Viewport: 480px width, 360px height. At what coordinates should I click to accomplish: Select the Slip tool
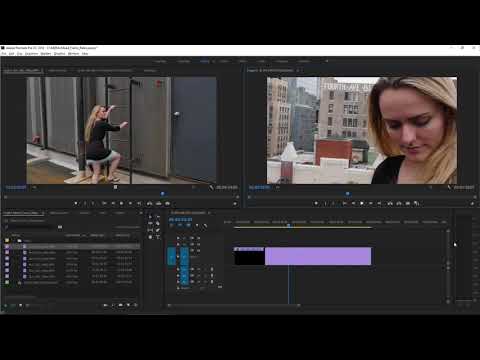pos(150,230)
